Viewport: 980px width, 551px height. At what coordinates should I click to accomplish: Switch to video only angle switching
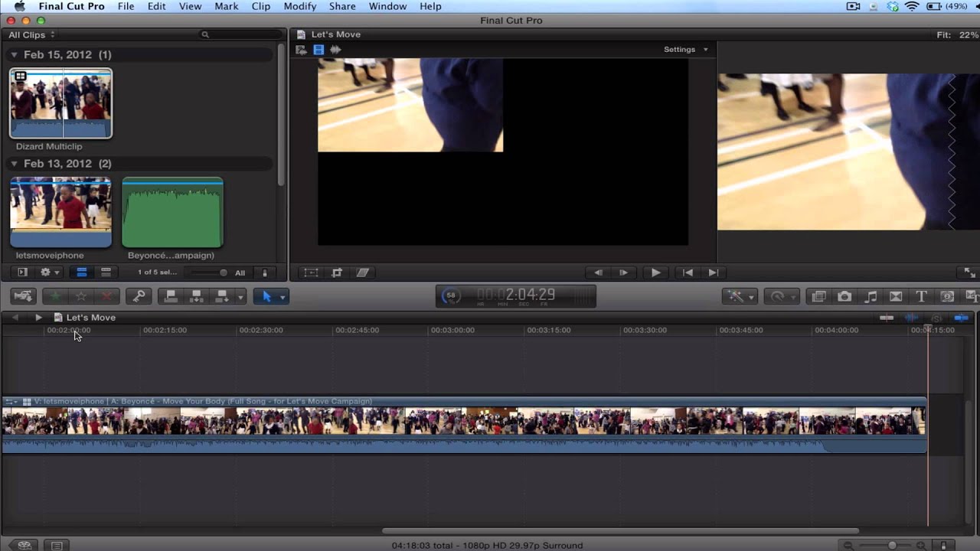[318, 50]
